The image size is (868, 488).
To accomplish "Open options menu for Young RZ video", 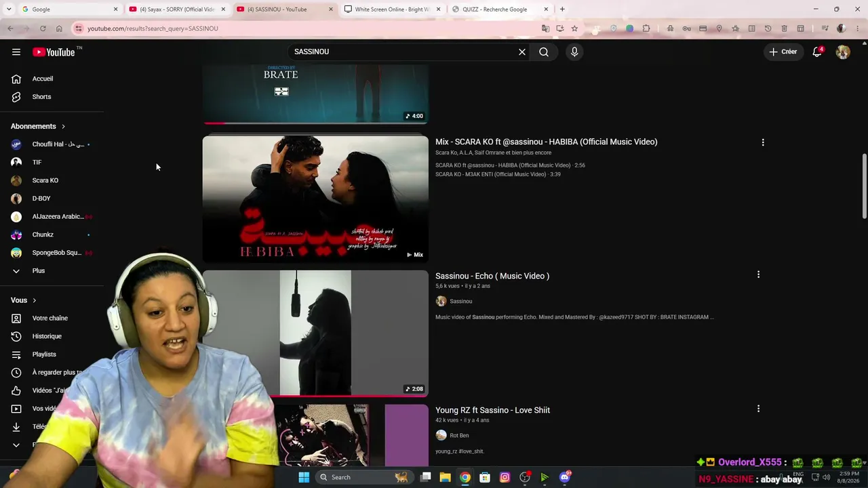I will tap(758, 409).
